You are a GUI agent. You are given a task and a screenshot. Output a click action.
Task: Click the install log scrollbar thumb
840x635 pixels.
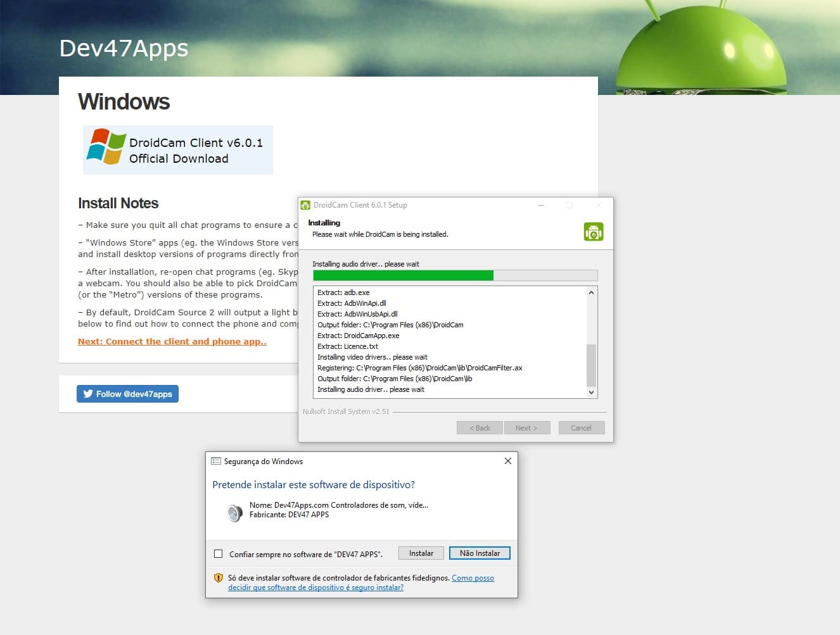tap(591, 365)
